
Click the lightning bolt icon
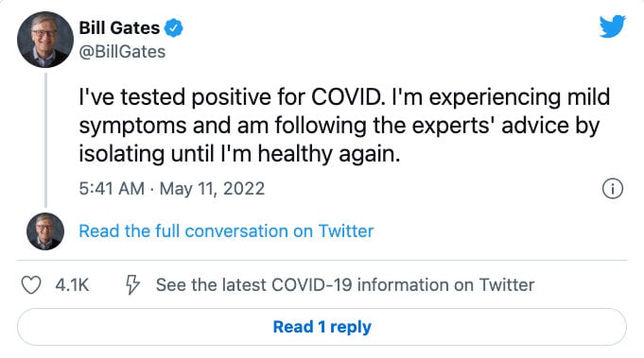point(132,284)
